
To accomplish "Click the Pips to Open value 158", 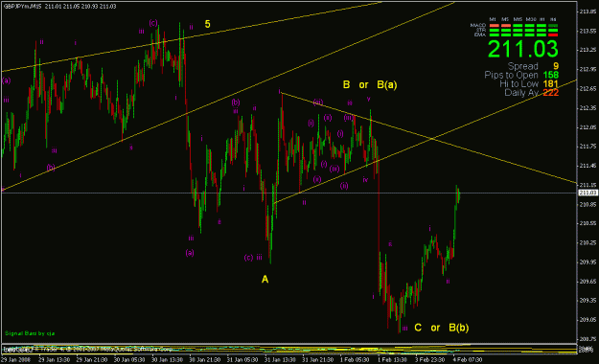I will (550, 76).
